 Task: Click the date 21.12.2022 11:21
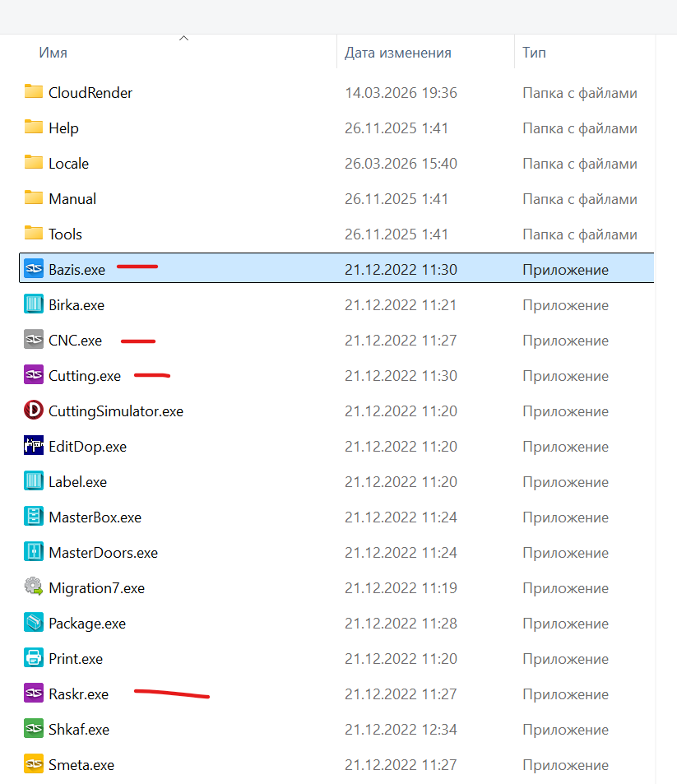click(401, 305)
